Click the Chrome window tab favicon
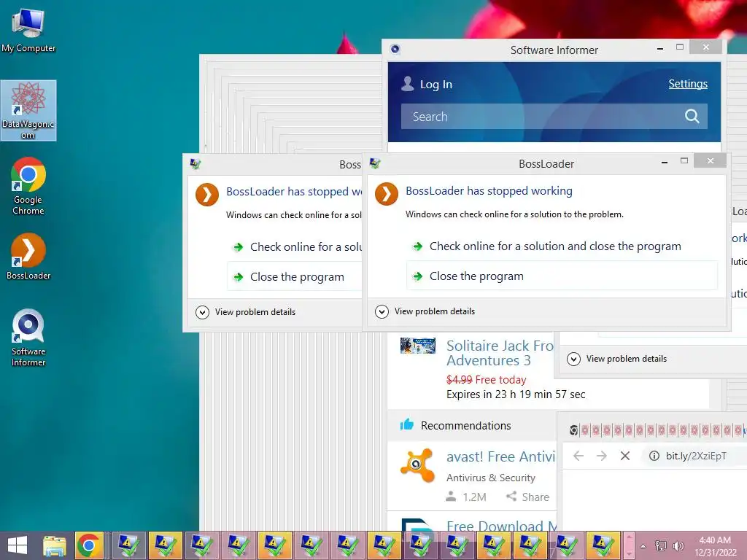This screenshot has height=560, width=747. (x=573, y=430)
